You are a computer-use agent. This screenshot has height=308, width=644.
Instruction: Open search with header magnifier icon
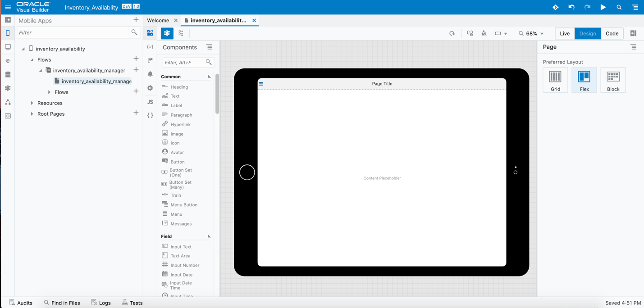(619, 7)
